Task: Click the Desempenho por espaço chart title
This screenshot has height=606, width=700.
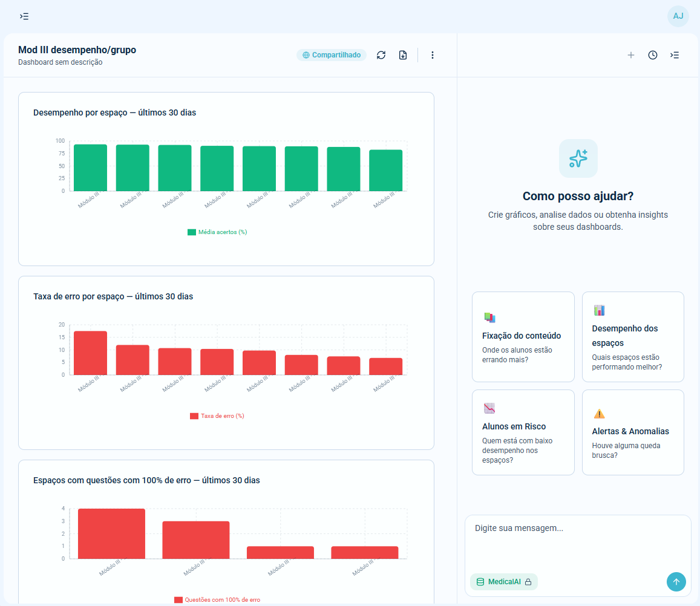Action: [x=115, y=112]
